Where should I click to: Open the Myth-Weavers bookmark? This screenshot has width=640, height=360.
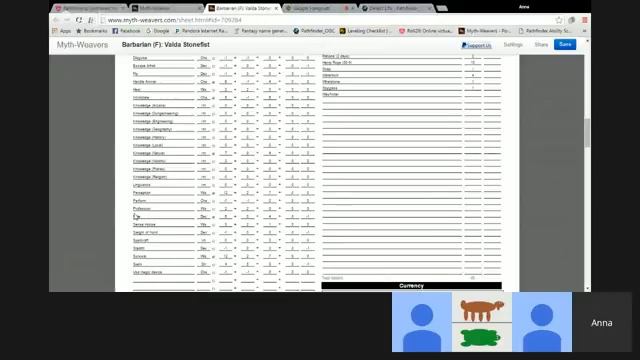[x=484, y=31]
